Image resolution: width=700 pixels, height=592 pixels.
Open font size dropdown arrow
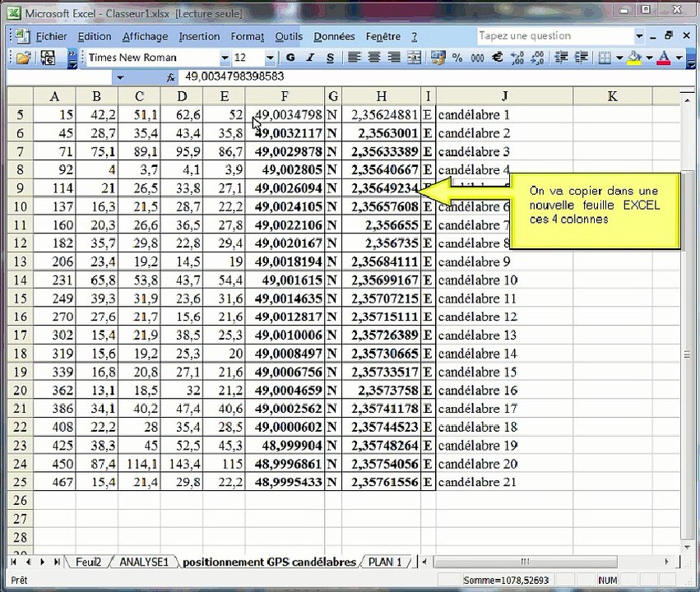270,58
